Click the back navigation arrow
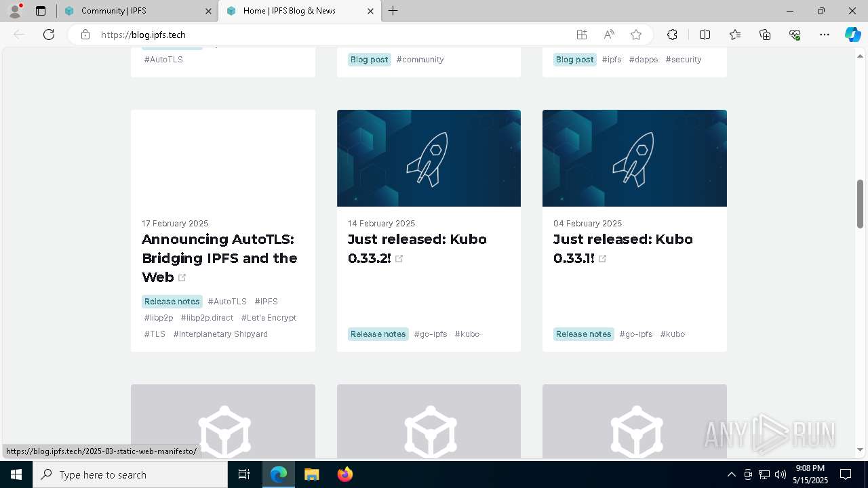The width and height of the screenshot is (868, 488). (x=19, y=35)
